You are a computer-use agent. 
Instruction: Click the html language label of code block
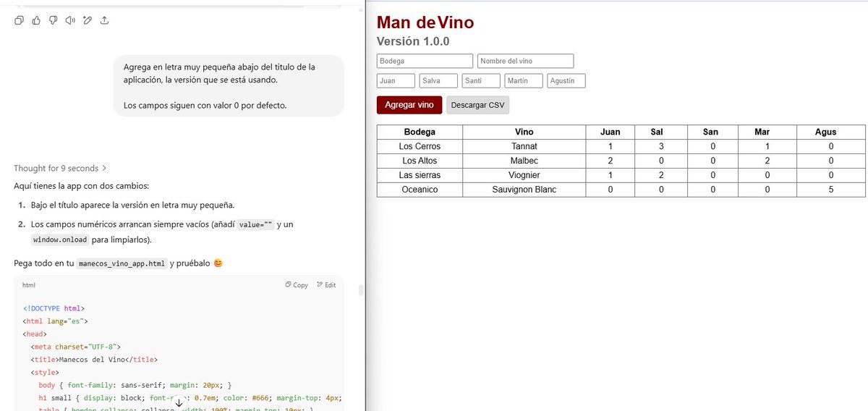click(29, 285)
